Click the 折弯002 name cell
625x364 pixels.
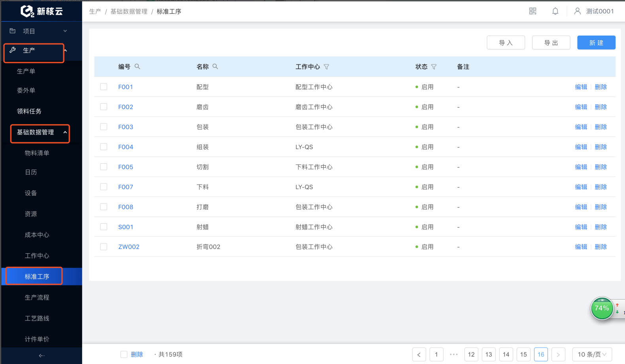pos(208,247)
